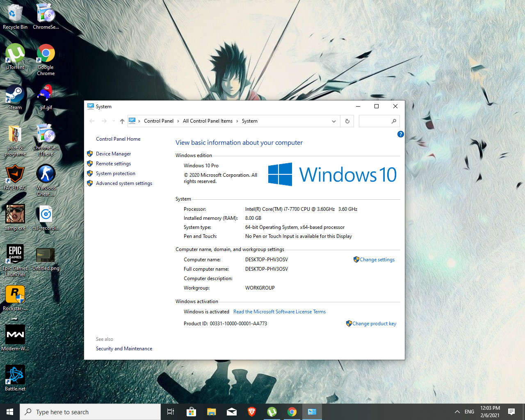525x420 pixels.
Task: Open the notification Action Center
Action: tap(511, 412)
